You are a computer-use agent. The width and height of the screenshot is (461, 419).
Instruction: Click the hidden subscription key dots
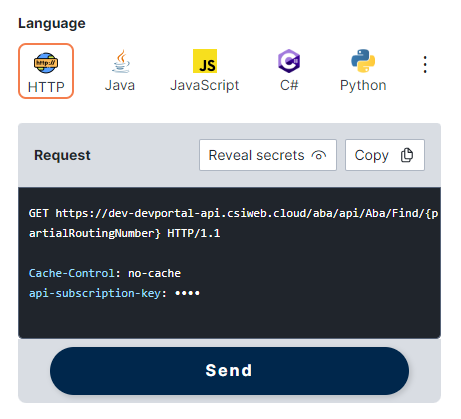coord(187,293)
